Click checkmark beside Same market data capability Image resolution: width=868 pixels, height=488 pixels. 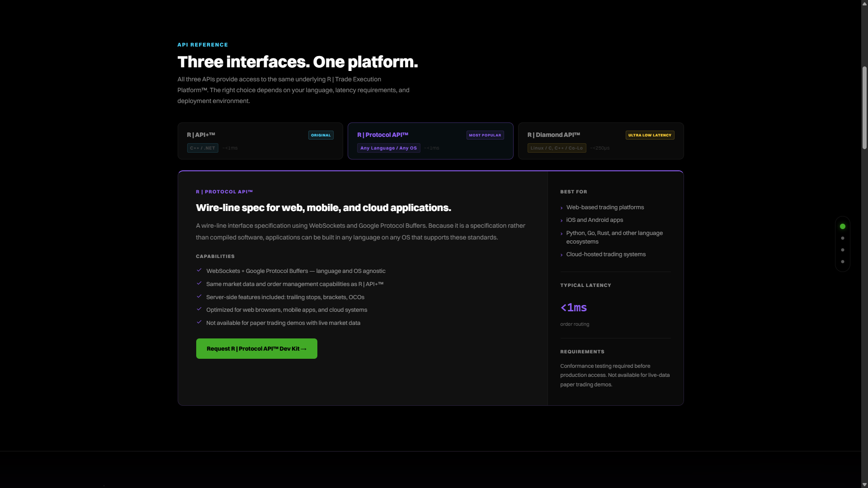(199, 283)
